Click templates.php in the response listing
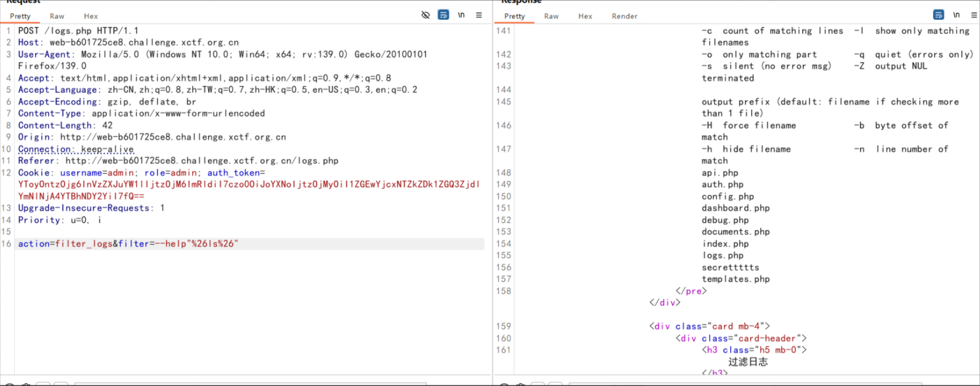 tap(736, 279)
